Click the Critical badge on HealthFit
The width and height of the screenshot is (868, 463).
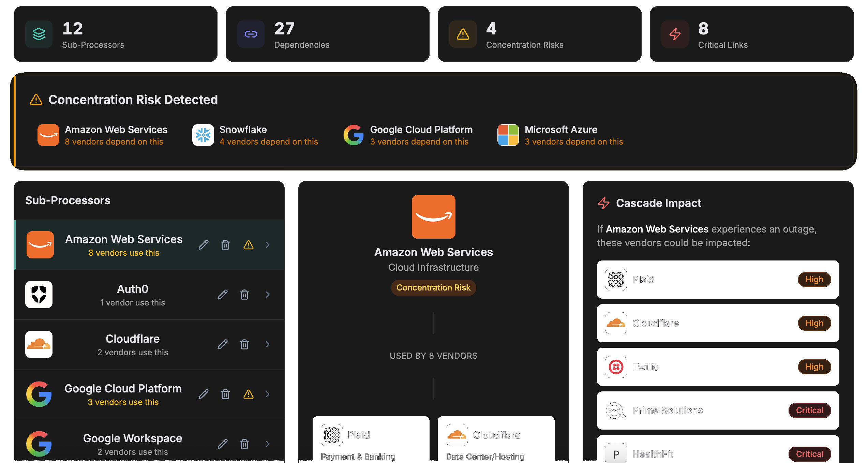810,454
